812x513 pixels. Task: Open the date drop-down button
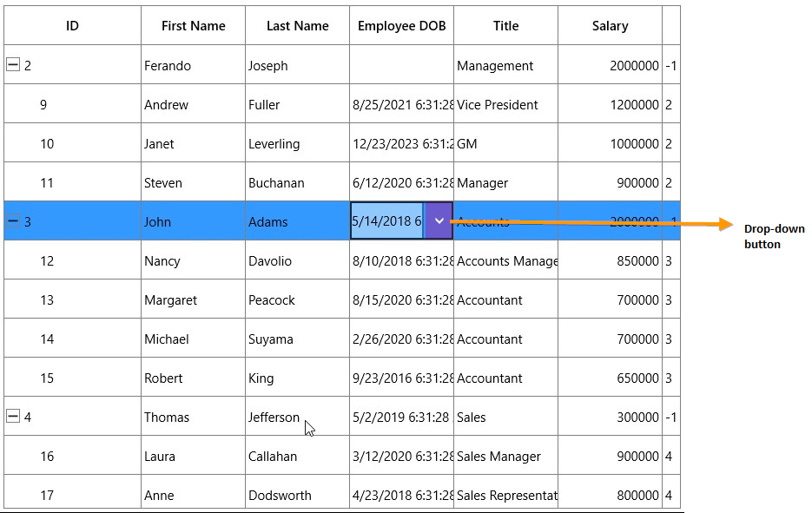pos(439,220)
